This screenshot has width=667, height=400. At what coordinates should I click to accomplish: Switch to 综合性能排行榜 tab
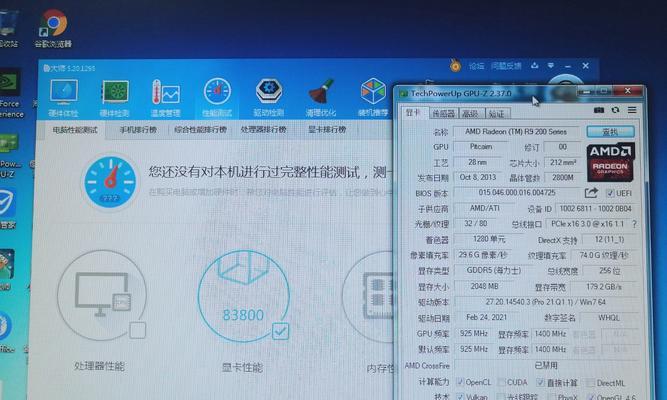coord(200,130)
